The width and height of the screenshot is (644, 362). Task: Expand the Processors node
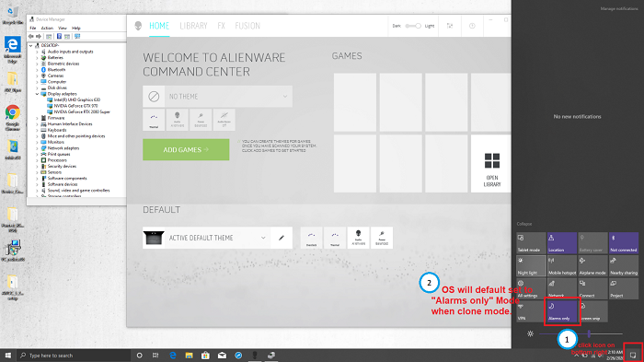(x=37, y=160)
